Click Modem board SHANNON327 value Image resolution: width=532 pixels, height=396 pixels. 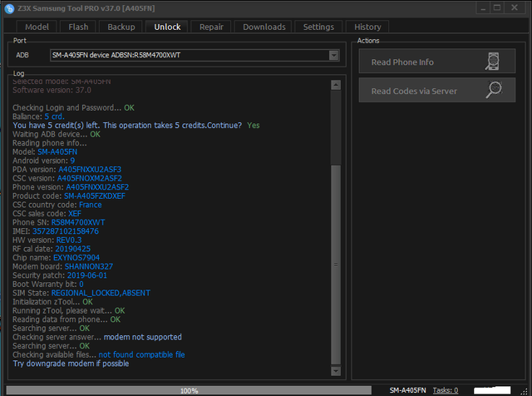[89, 266]
